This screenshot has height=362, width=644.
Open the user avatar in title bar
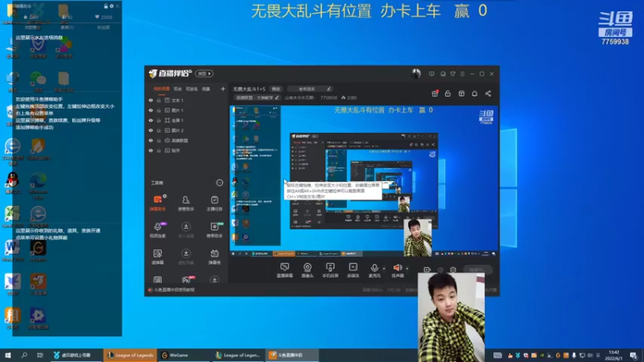[x=416, y=73]
